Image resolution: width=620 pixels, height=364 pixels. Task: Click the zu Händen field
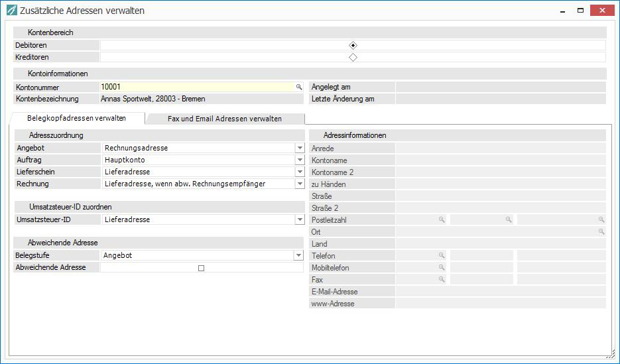pyautogui.click(x=501, y=184)
